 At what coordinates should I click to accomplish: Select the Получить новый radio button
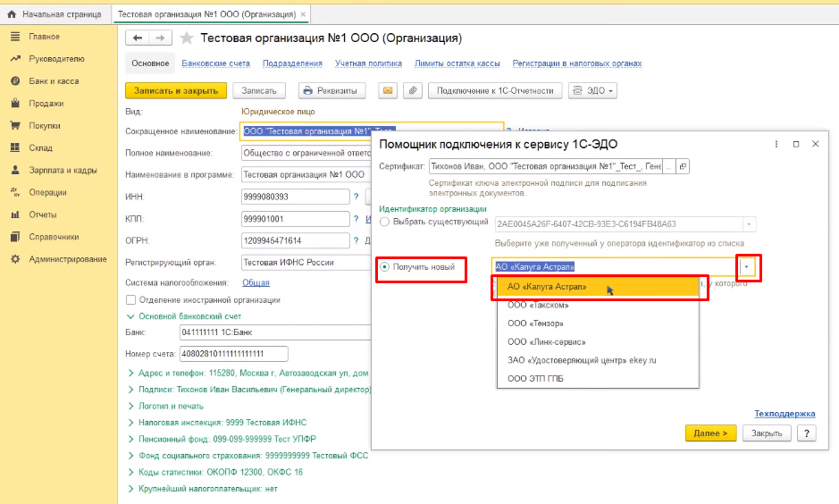click(384, 266)
